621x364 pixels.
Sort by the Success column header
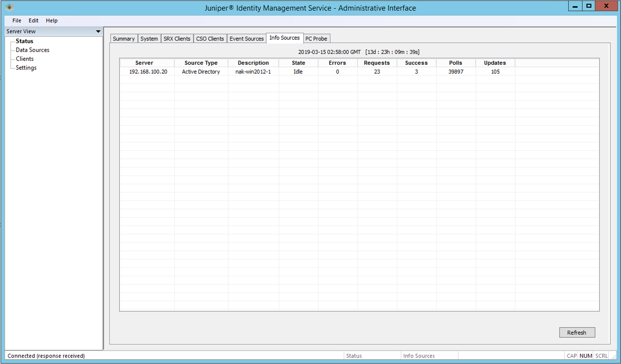pos(416,63)
